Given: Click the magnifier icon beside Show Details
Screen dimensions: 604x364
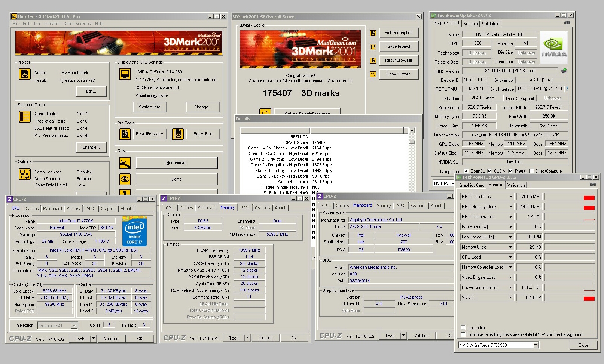Looking at the screenshot, I should click(373, 74).
